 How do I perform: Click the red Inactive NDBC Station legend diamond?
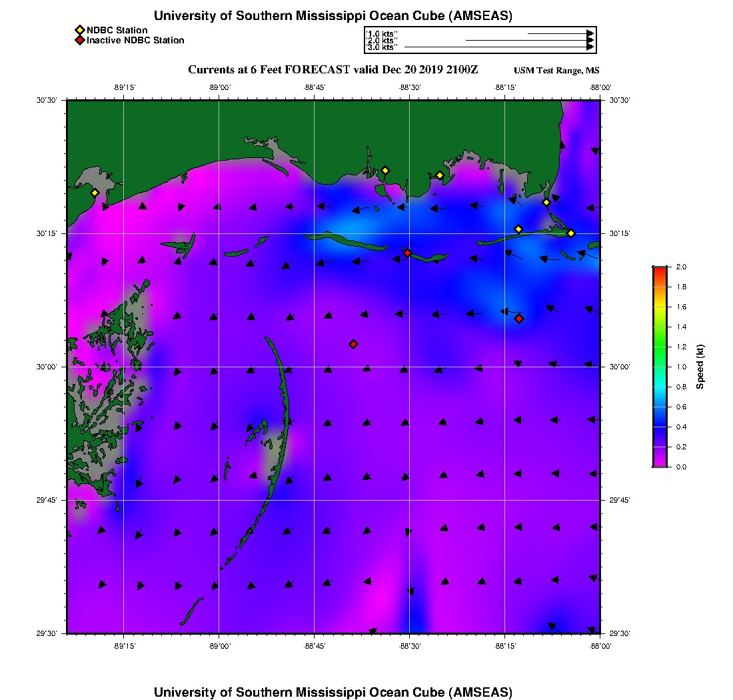[x=79, y=41]
